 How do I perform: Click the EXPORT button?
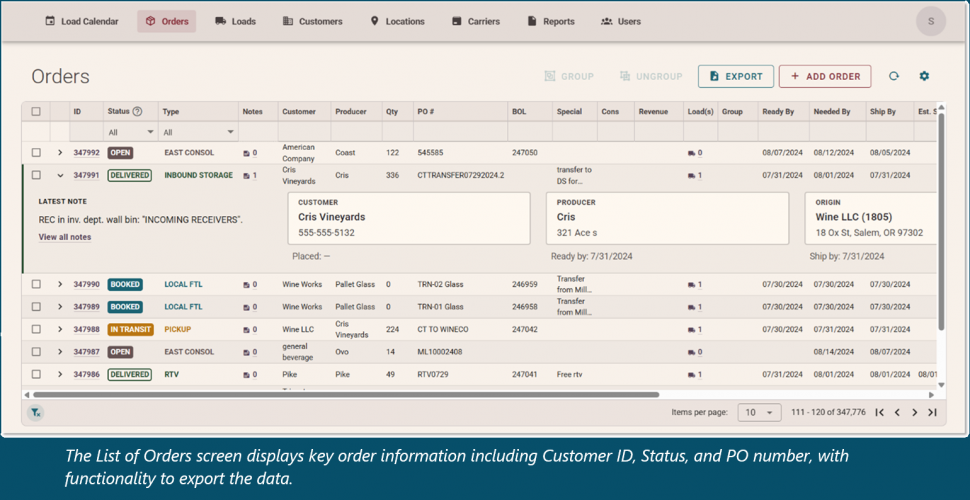(x=736, y=76)
